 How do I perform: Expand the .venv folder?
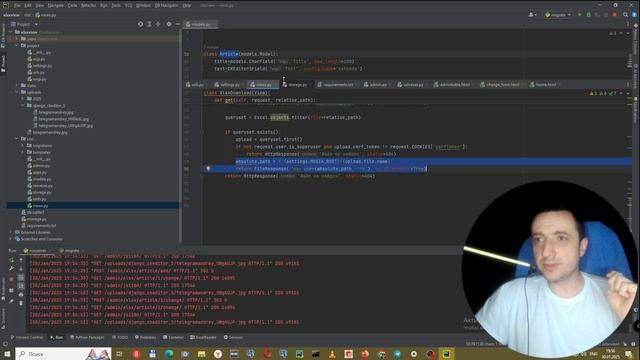17,39
